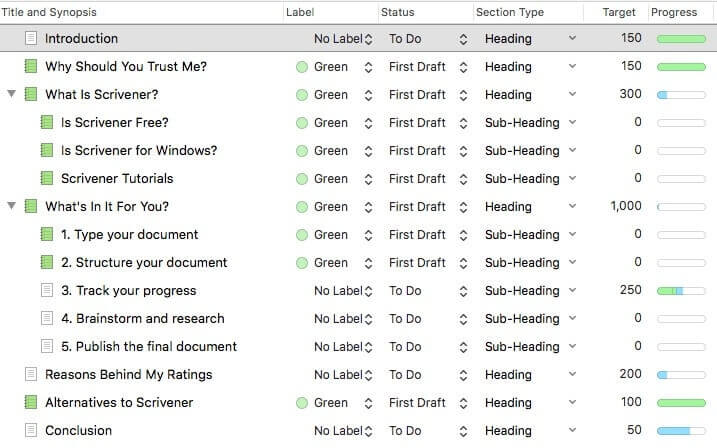717x448 pixels.
Task: Open Label dropdown for Introduction row
Action: tap(369, 39)
